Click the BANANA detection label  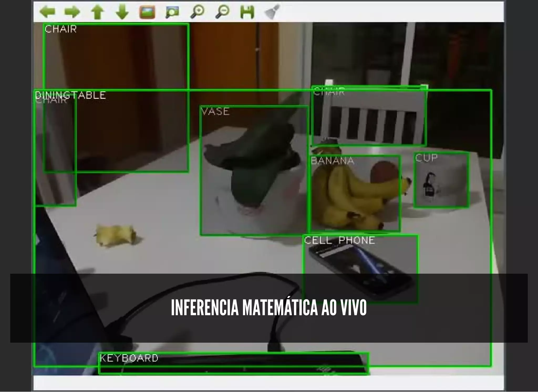click(332, 161)
